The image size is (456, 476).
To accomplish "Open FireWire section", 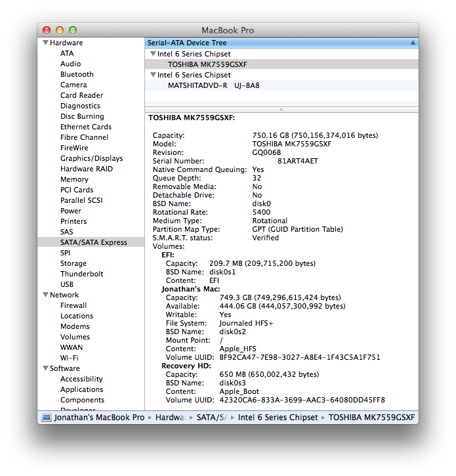I will pyautogui.click(x=74, y=148).
